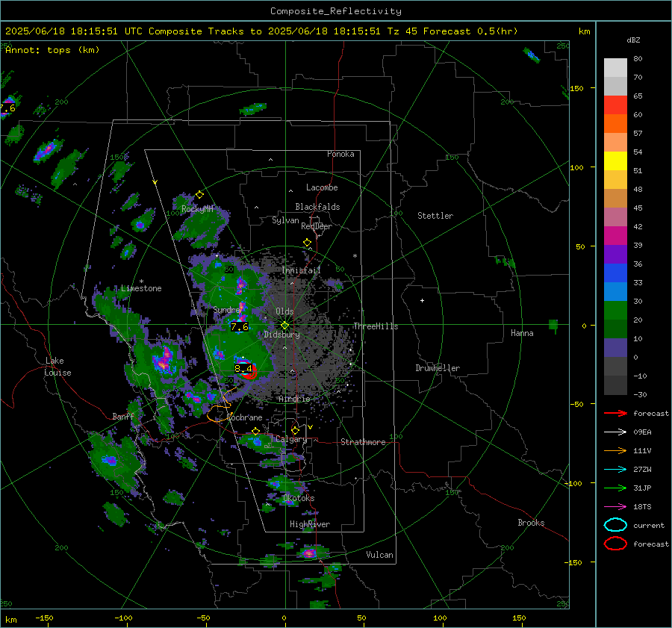
Task: Select the Olds label
Action: click(284, 311)
